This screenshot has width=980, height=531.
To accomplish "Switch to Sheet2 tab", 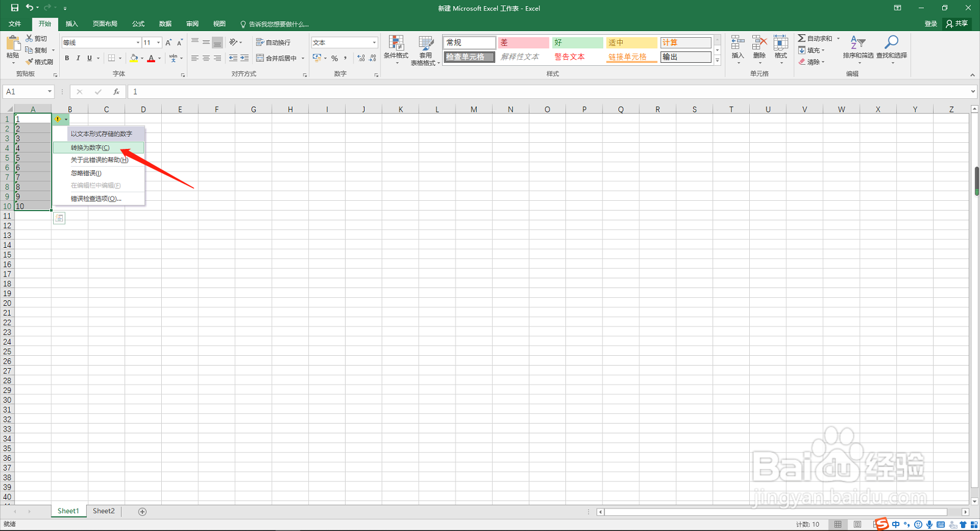I will (103, 511).
